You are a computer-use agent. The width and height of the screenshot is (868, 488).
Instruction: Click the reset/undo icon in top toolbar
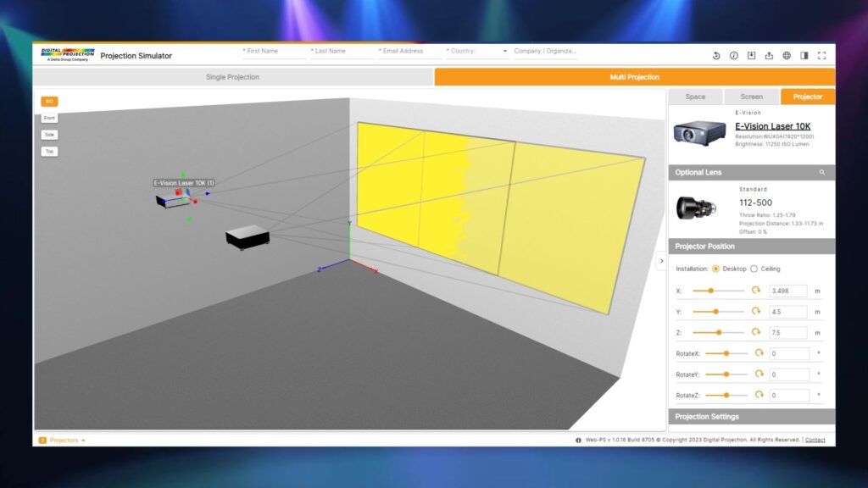(x=716, y=56)
